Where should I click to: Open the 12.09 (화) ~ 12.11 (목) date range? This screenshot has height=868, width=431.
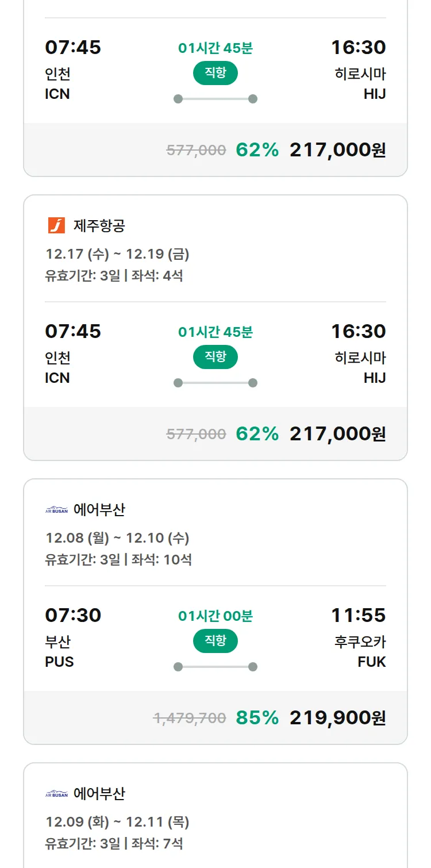tap(117, 822)
